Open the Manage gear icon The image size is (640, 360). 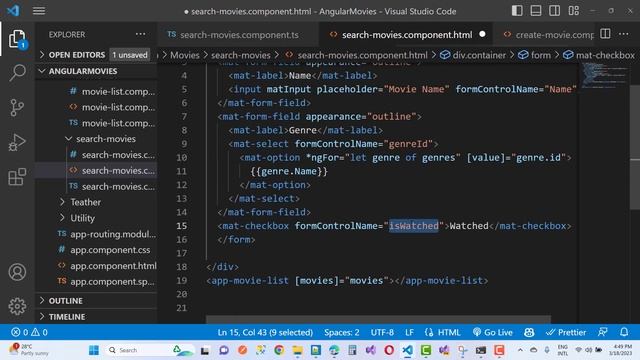tap(17, 306)
